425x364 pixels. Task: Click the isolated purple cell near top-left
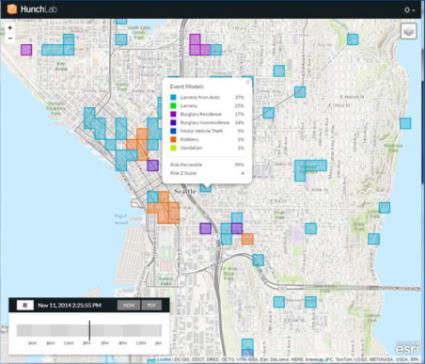(26, 50)
